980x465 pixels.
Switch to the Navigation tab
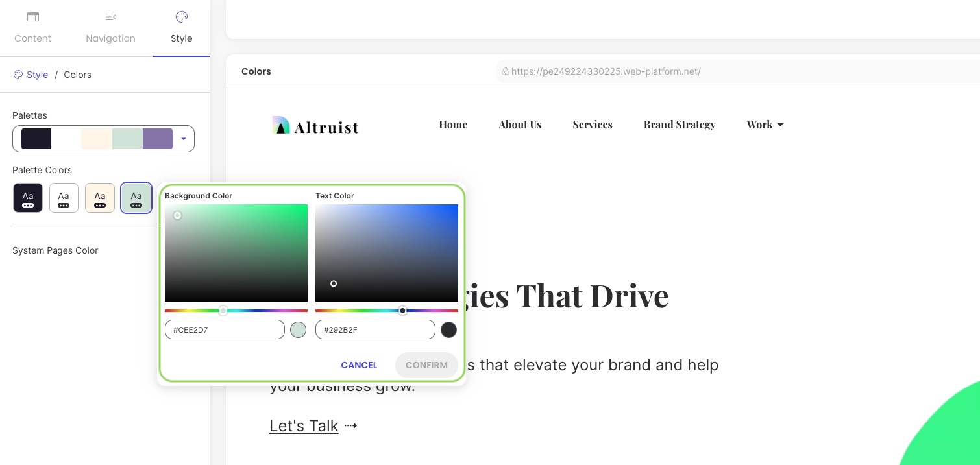[110, 28]
